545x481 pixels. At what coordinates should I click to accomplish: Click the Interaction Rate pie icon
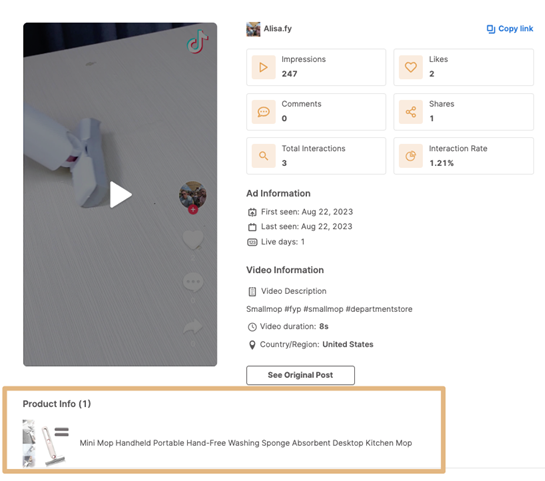coord(410,156)
